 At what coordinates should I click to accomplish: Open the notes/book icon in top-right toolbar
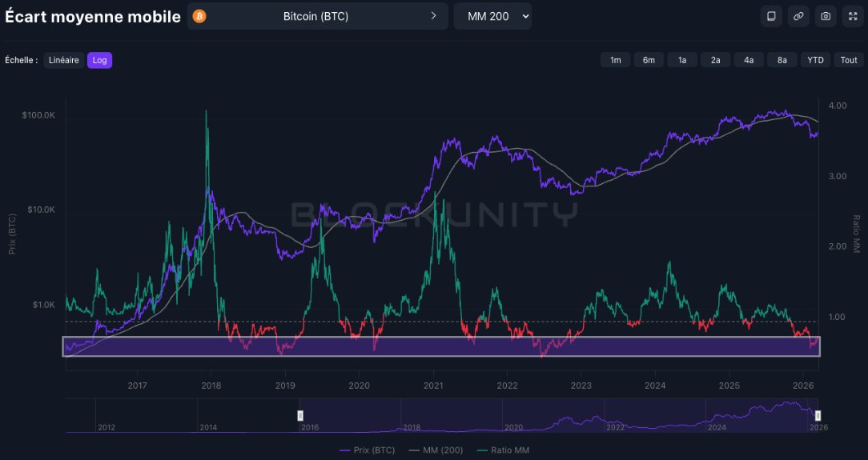[x=771, y=16]
